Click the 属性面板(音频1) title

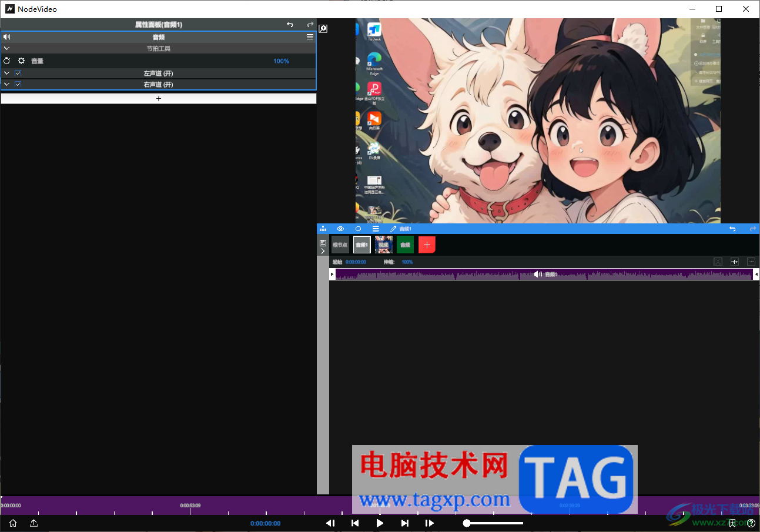click(x=159, y=25)
